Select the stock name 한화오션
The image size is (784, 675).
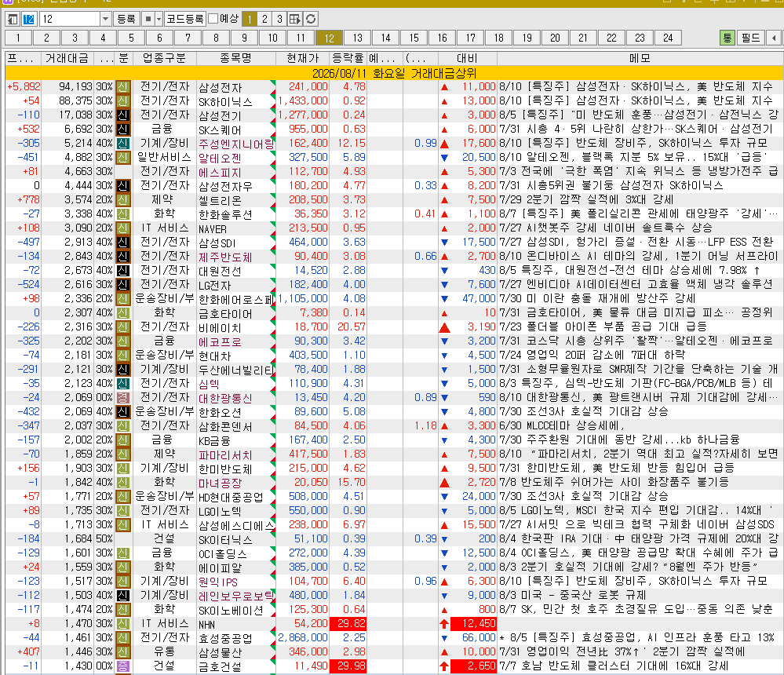pos(220,413)
